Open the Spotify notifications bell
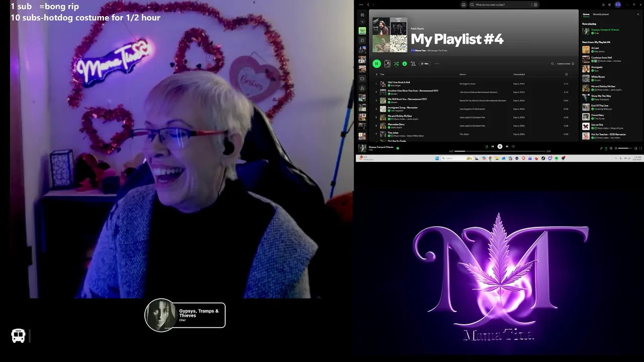644x362 pixels. (603, 5)
